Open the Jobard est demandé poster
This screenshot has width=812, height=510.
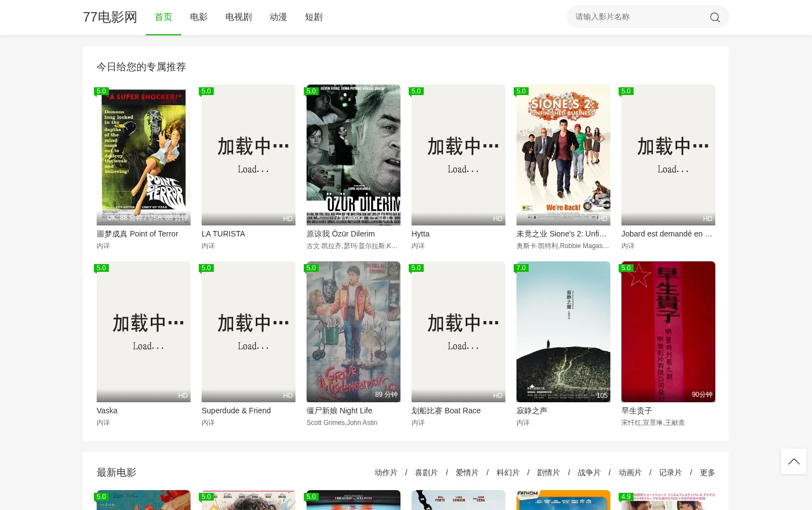click(x=668, y=155)
